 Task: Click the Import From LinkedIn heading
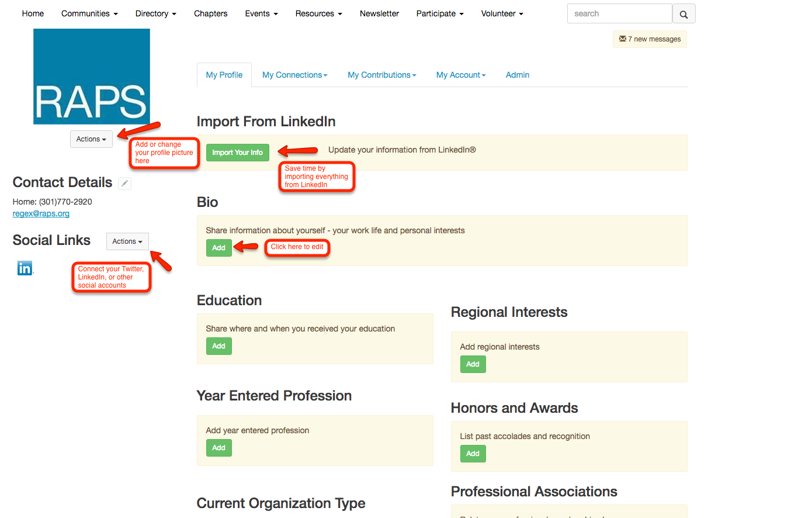pos(266,121)
